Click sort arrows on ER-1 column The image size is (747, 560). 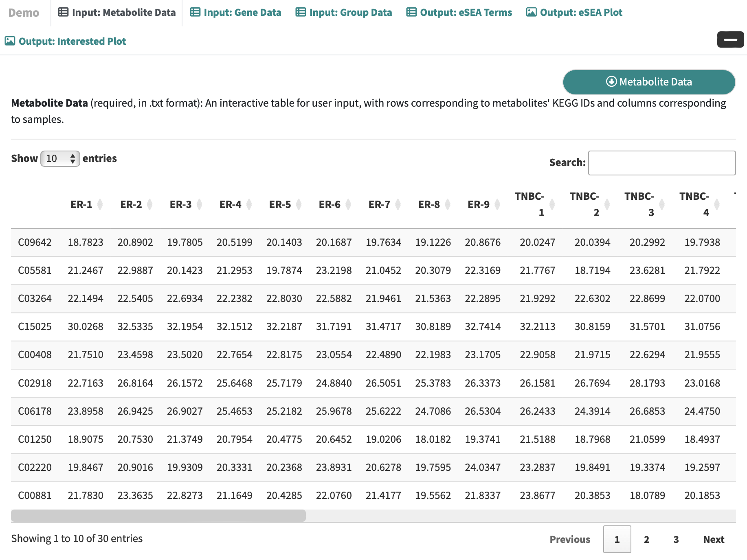coord(100,204)
